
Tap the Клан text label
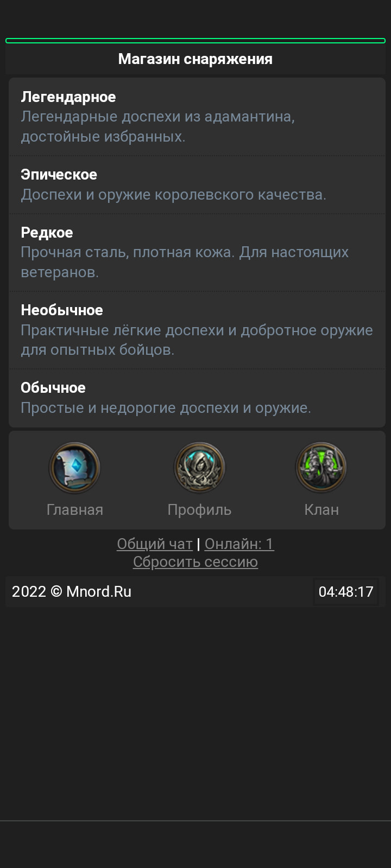coord(321,510)
